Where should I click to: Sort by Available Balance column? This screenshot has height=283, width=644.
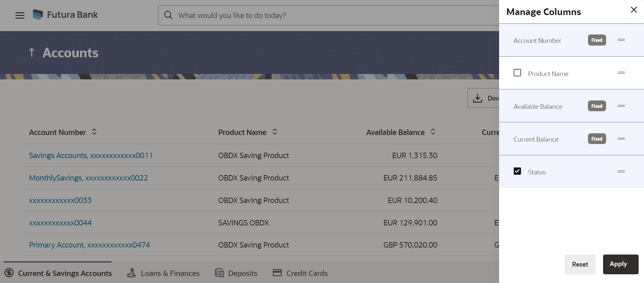[433, 132]
